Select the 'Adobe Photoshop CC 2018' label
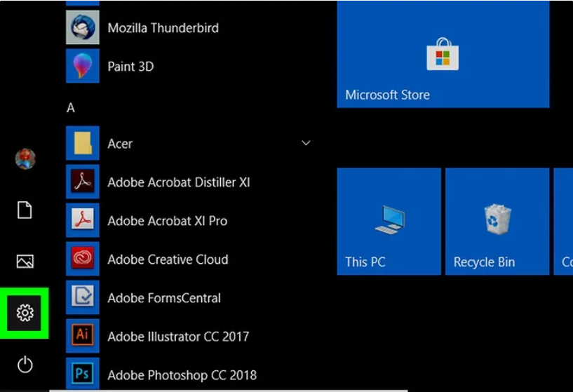The height and width of the screenshot is (392, 573). click(x=182, y=375)
